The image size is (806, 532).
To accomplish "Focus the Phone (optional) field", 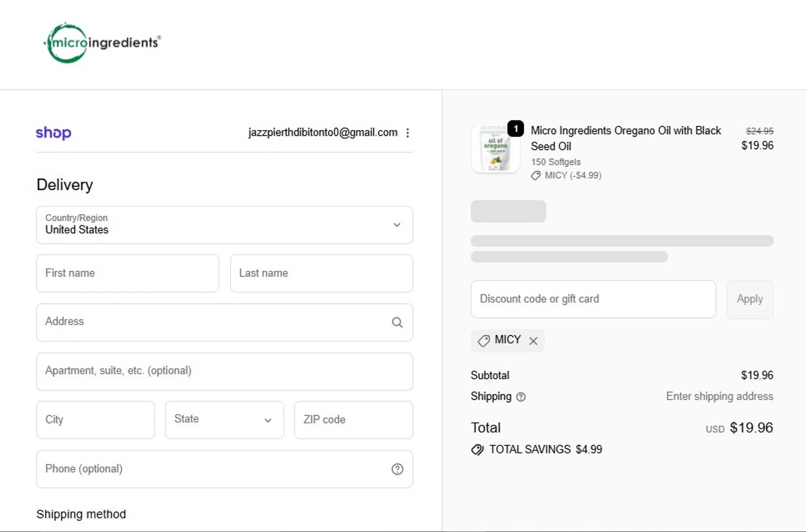I will pyautogui.click(x=225, y=469).
